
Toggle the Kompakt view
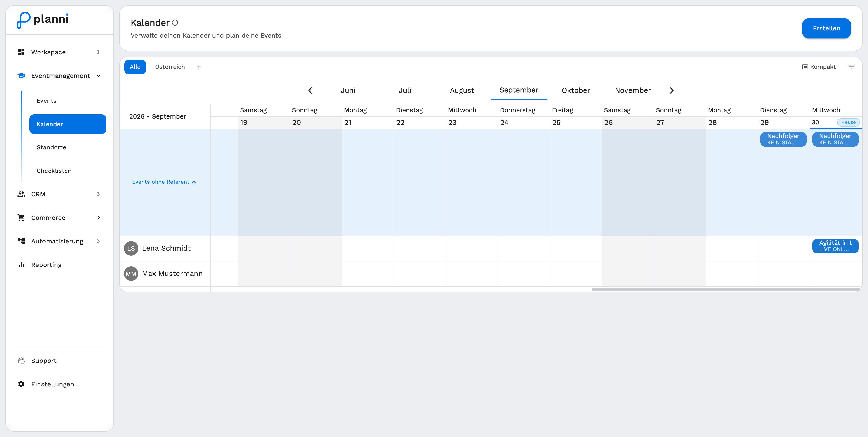[x=819, y=67]
